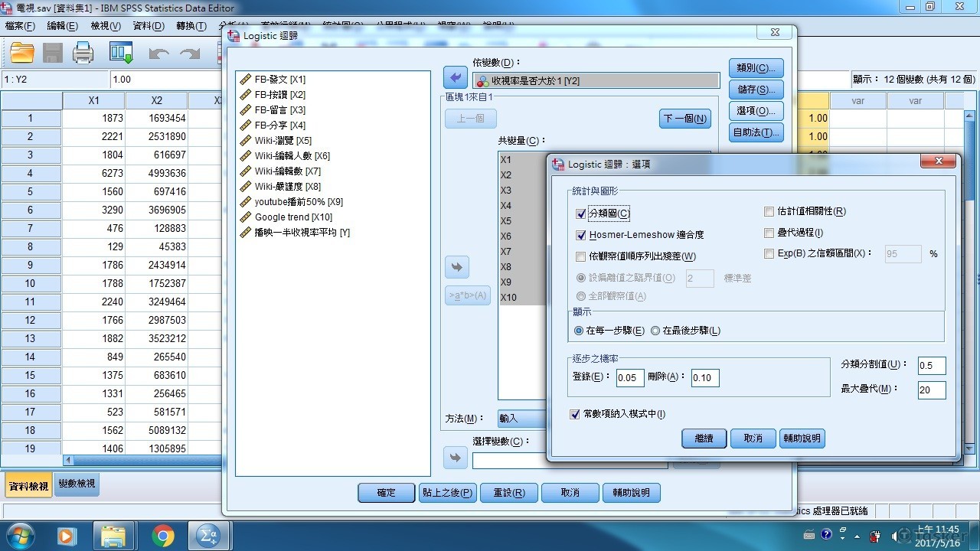The height and width of the screenshot is (551, 980).
Task: Click the nominal icon beside 收視率是否大於1 [Y2]
Action: click(x=482, y=80)
